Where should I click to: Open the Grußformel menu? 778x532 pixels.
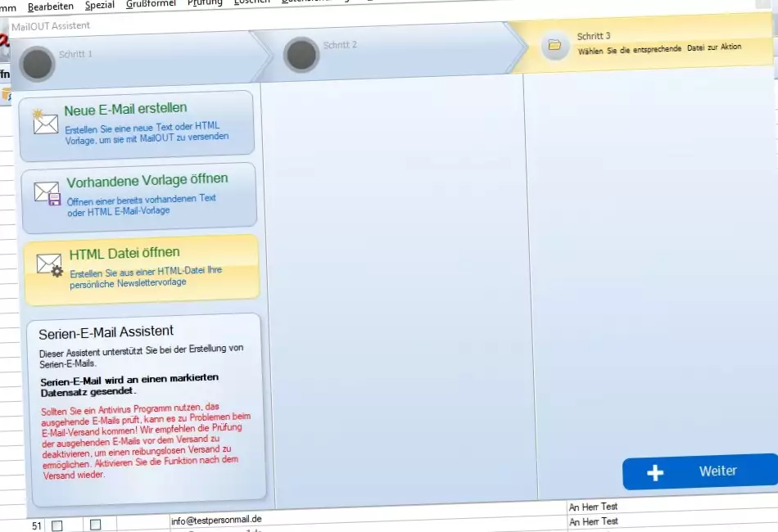151,3
